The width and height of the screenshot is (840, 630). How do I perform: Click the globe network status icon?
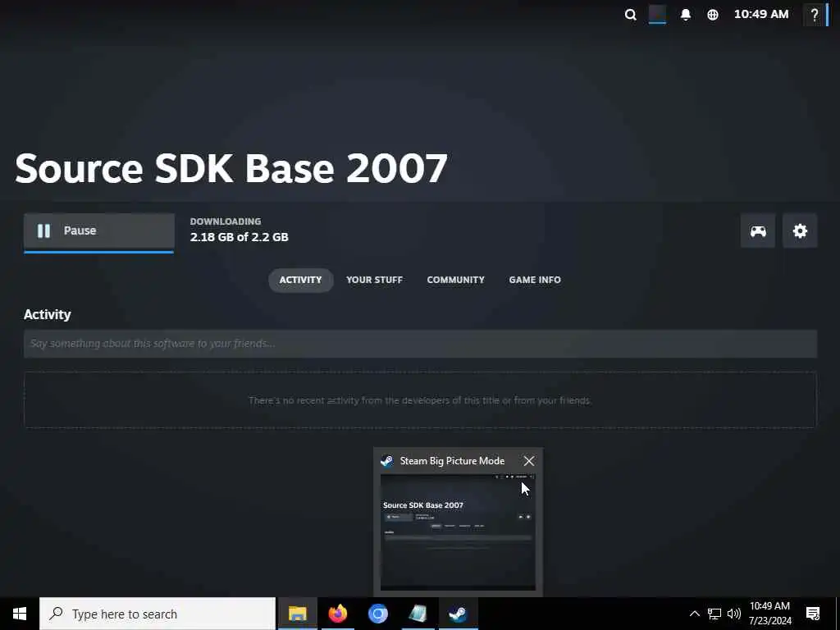click(713, 15)
